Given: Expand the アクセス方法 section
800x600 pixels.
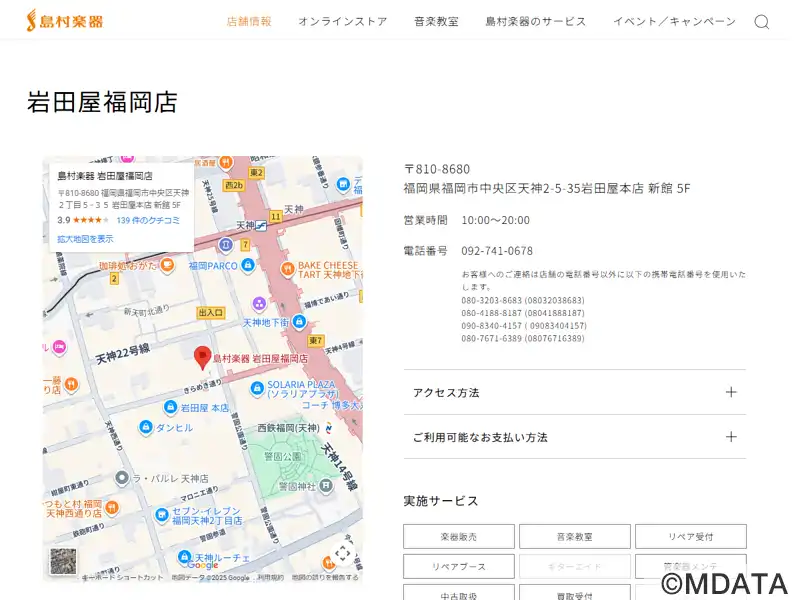Looking at the screenshot, I should pos(574,392).
